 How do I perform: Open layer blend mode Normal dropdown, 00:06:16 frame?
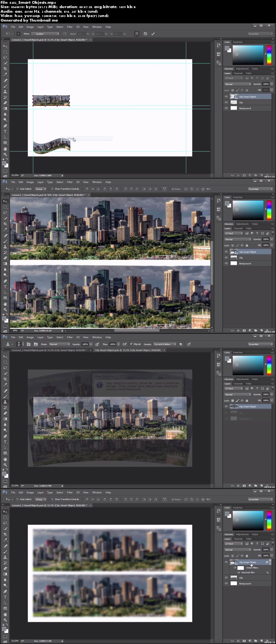238,550
